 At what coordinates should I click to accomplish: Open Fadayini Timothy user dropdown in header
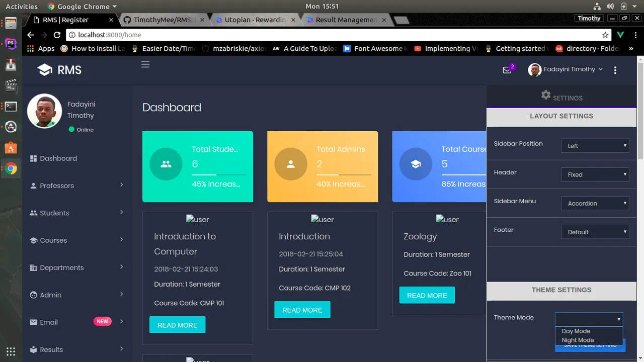(566, 70)
